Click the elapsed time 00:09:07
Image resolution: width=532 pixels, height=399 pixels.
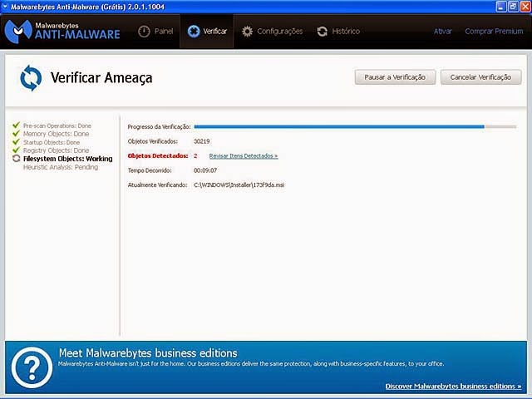[x=205, y=170]
